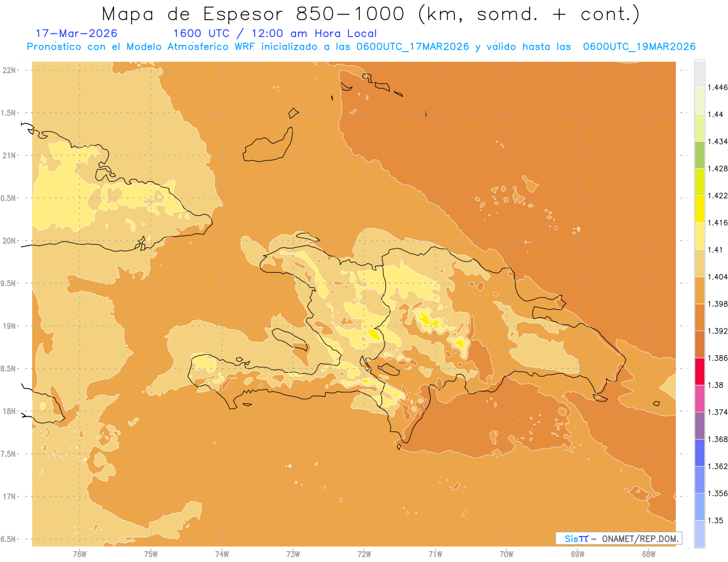Click the bright yellow colorbar segment between 1.416 and 1.422
The height and width of the screenshot is (562, 728).
[x=699, y=209]
